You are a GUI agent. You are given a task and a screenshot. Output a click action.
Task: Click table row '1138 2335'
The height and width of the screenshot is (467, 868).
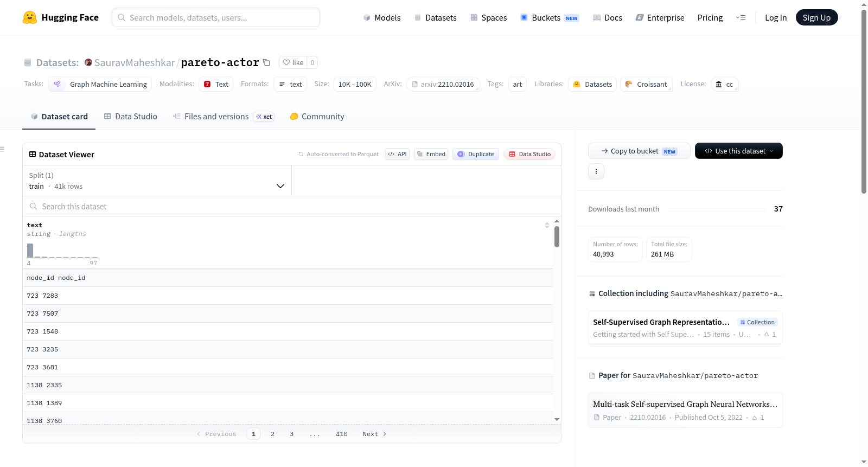tap(288, 385)
